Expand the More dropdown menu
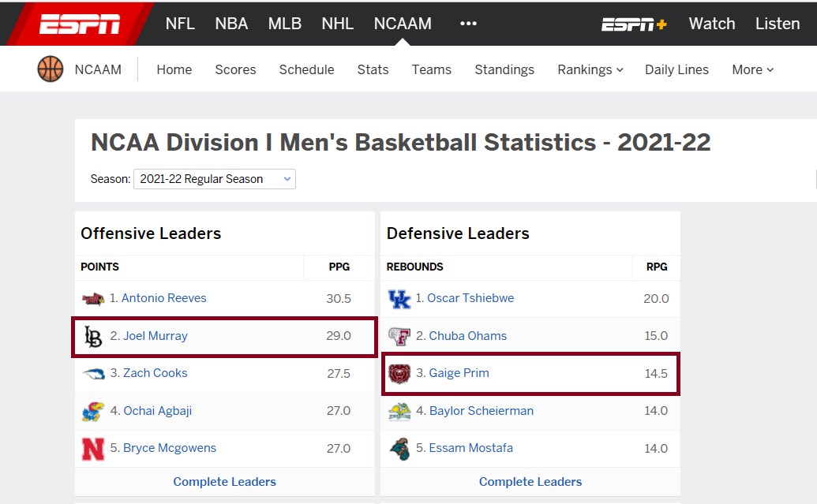Image resolution: width=817 pixels, height=504 pixels. (x=753, y=69)
